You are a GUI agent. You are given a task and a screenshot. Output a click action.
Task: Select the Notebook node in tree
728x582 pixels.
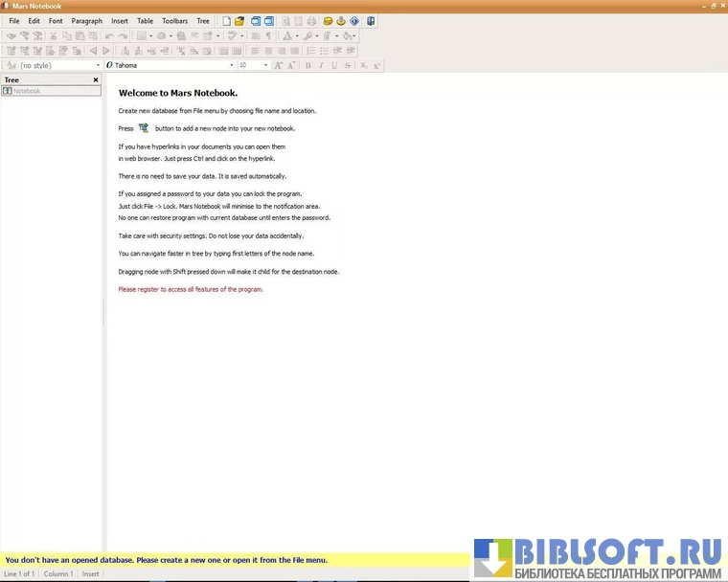click(x=27, y=91)
